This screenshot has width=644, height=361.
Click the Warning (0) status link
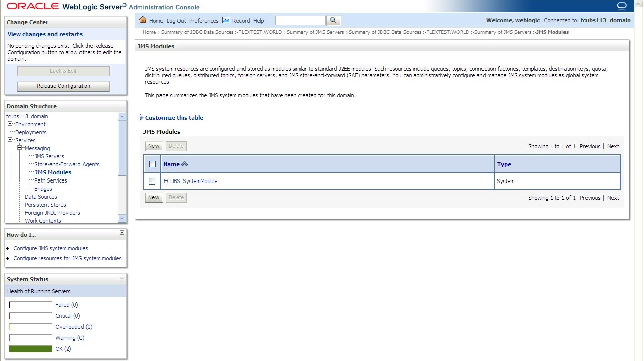coord(69,338)
